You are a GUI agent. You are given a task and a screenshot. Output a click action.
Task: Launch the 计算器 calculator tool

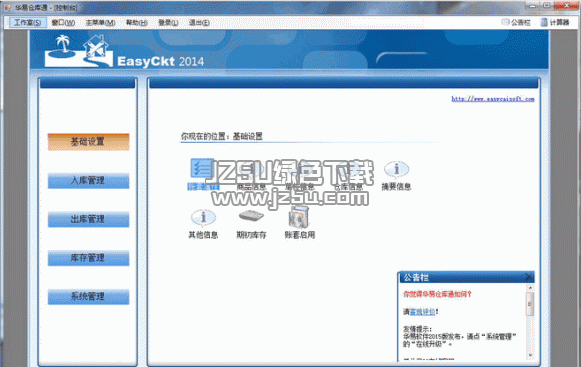(555, 23)
